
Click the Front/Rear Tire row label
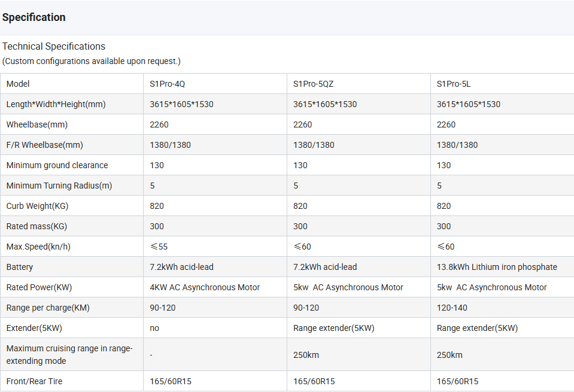tap(34, 381)
